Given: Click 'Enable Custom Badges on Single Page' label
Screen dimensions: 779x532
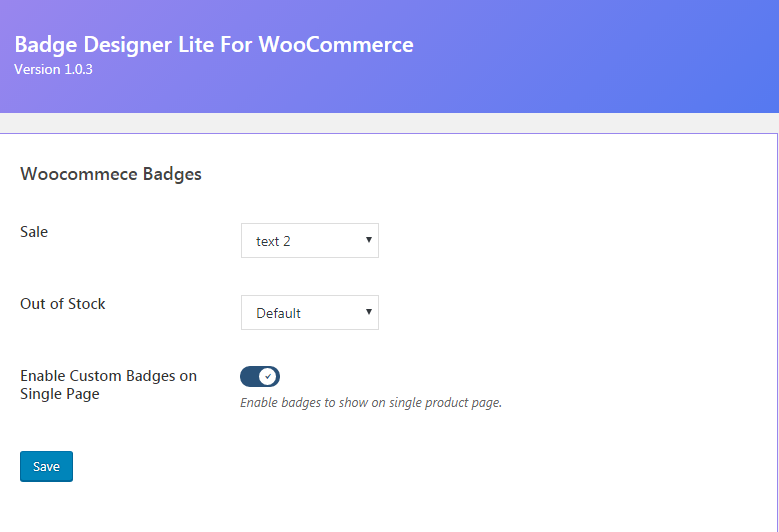Looking at the screenshot, I should coord(108,384).
